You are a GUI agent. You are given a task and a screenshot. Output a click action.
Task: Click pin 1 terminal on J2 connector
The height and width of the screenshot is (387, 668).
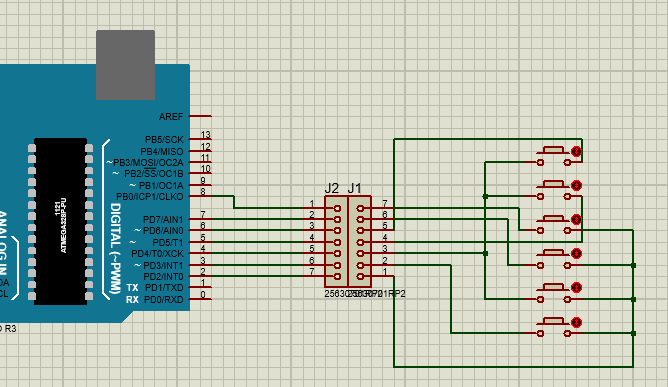point(337,208)
